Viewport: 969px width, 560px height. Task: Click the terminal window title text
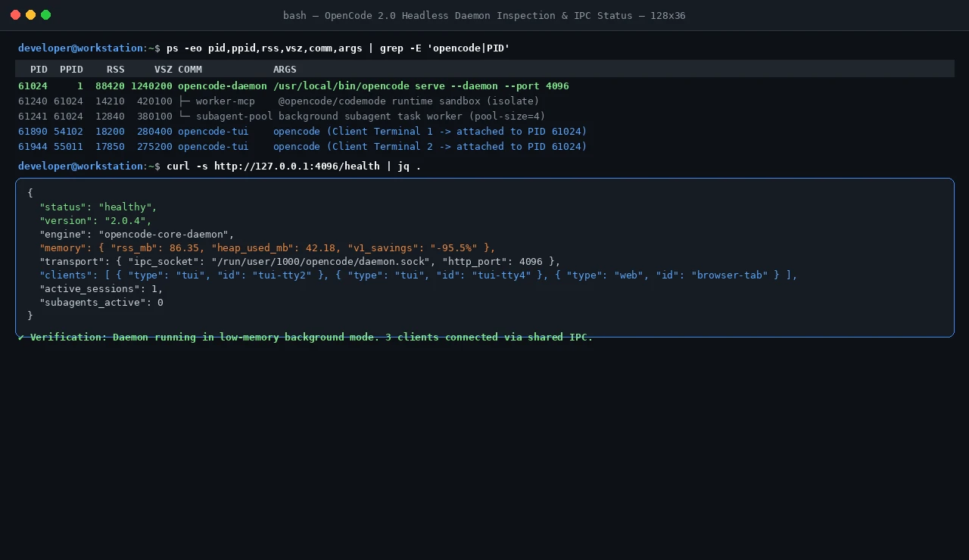(x=484, y=15)
